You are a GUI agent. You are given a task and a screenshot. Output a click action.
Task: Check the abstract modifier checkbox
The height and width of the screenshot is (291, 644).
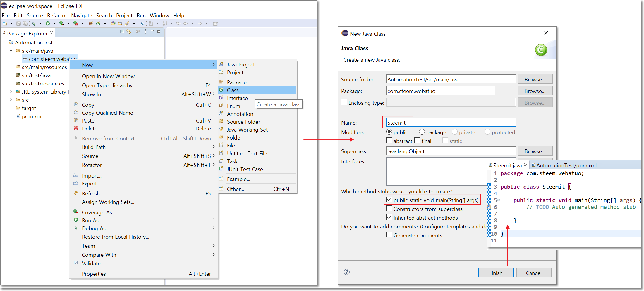(389, 141)
